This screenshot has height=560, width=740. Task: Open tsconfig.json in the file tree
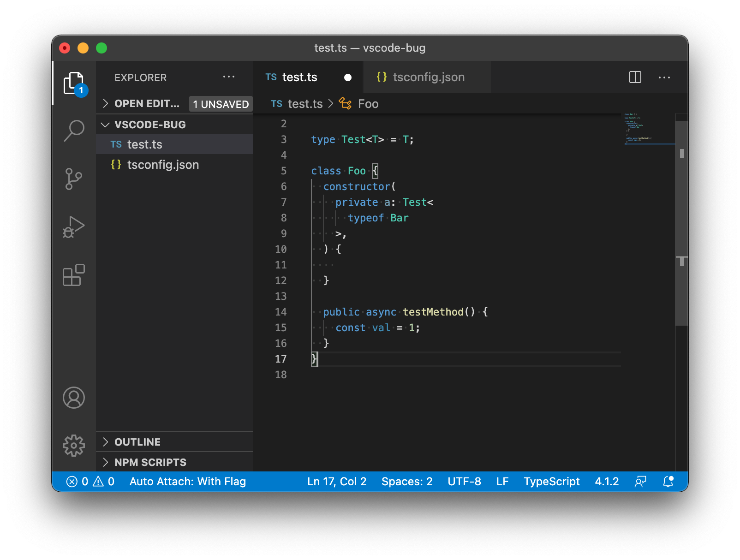[174, 165]
